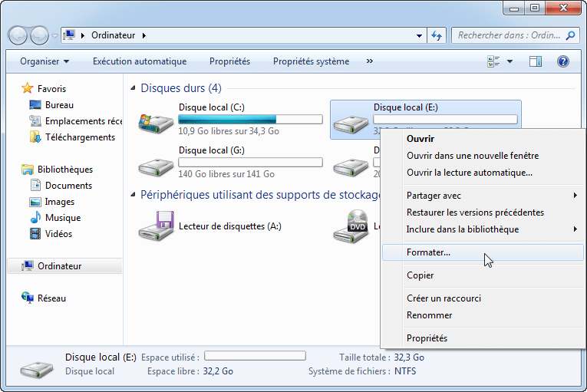
Task: Click text 10,9 Go libres sur 34,3 Go
Action: click(229, 131)
